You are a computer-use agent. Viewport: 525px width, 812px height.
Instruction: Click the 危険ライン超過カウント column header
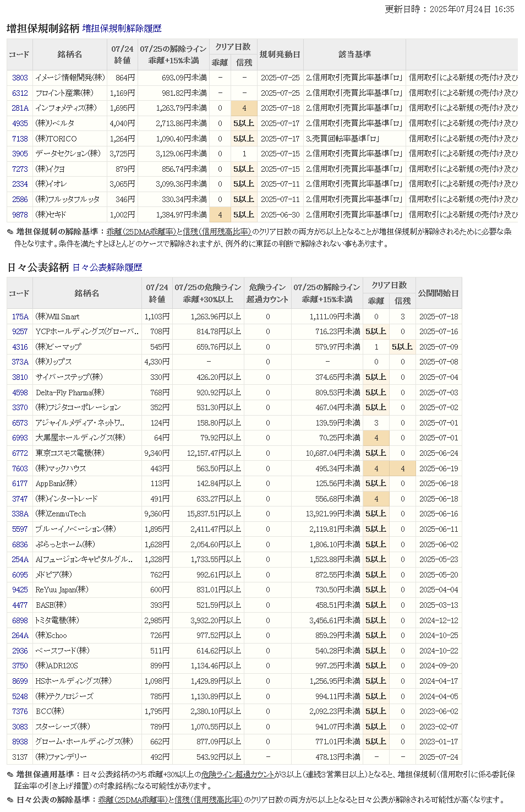[267, 293]
